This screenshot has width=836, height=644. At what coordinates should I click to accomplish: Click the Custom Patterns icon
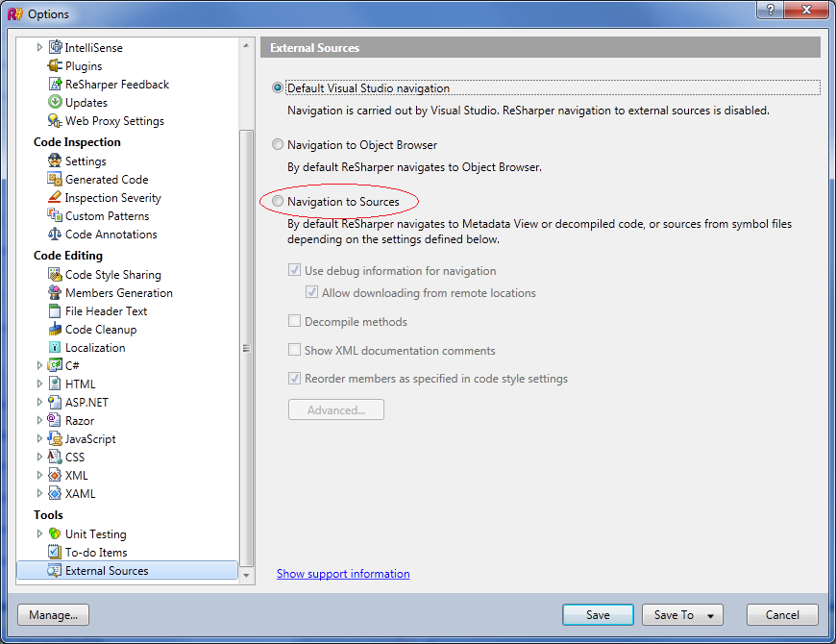(x=55, y=215)
